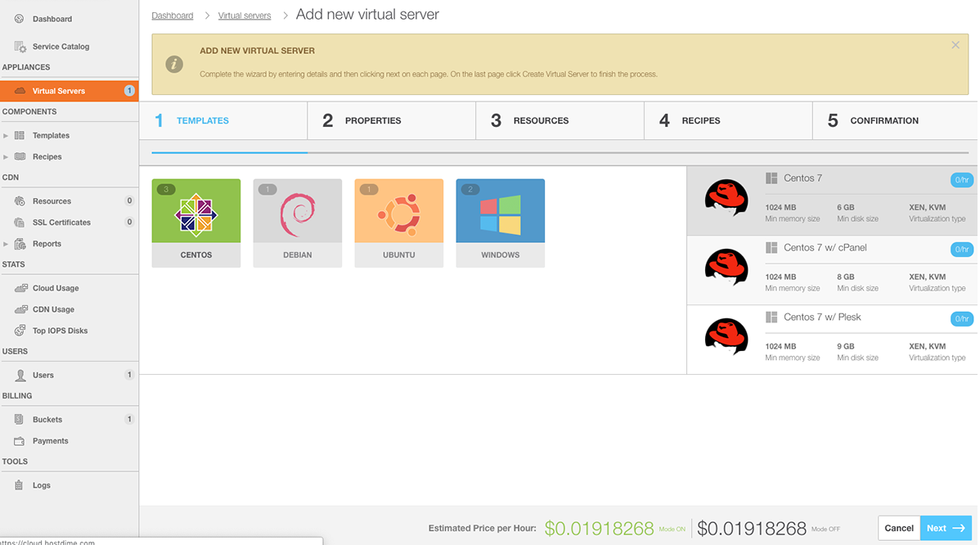Go to step 2 Properties tab
The width and height of the screenshot is (980, 545).
click(392, 120)
